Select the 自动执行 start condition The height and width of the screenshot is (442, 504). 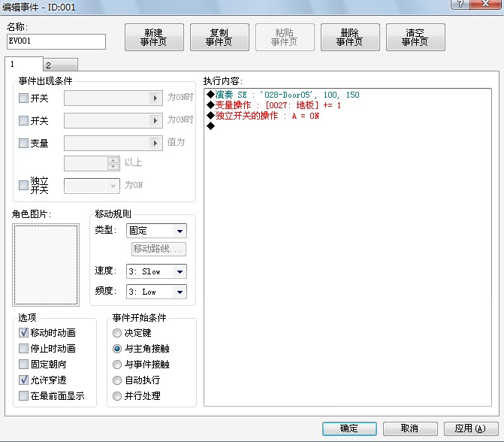pos(117,380)
